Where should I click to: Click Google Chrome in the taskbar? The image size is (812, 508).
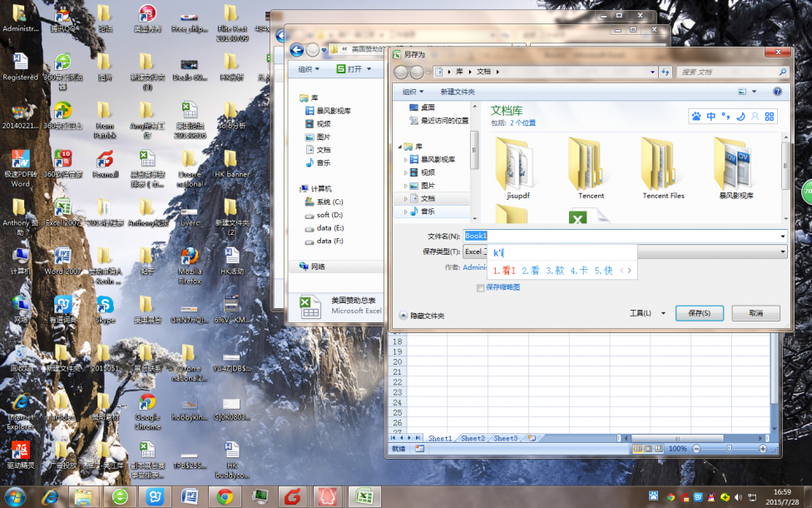coord(225,497)
